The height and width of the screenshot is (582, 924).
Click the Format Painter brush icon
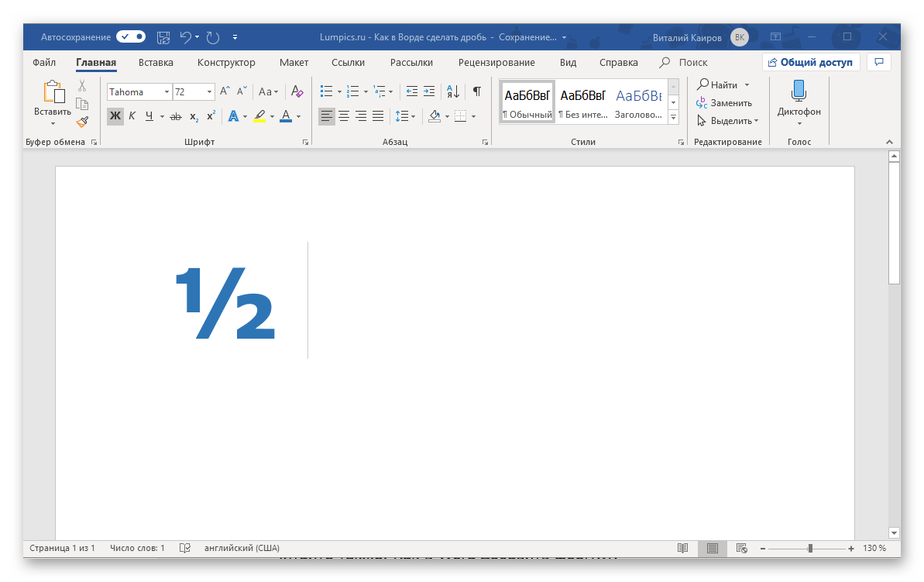(82, 121)
